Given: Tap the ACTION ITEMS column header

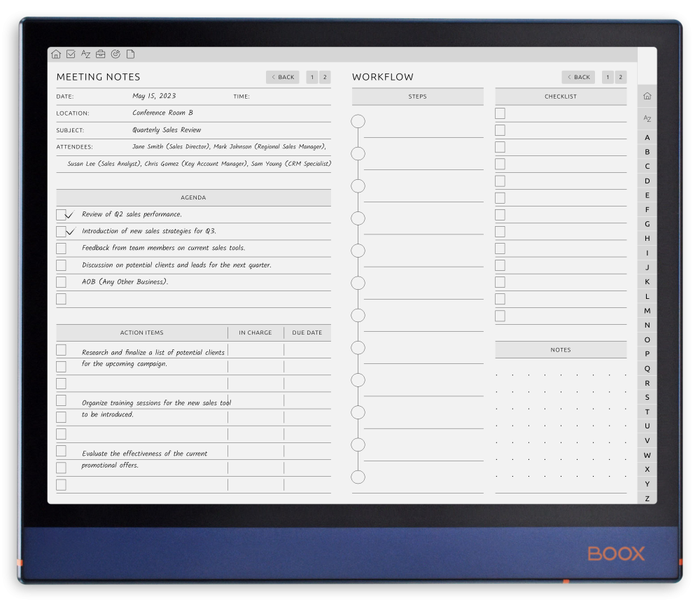Looking at the screenshot, I should coord(141,332).
